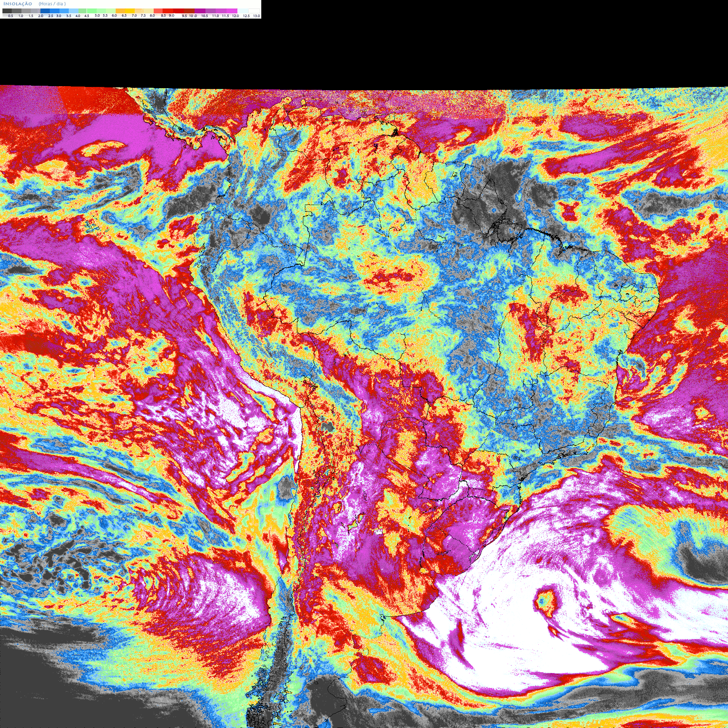
Task: Click the 2.0 legend value
Action: pos(40,16)
